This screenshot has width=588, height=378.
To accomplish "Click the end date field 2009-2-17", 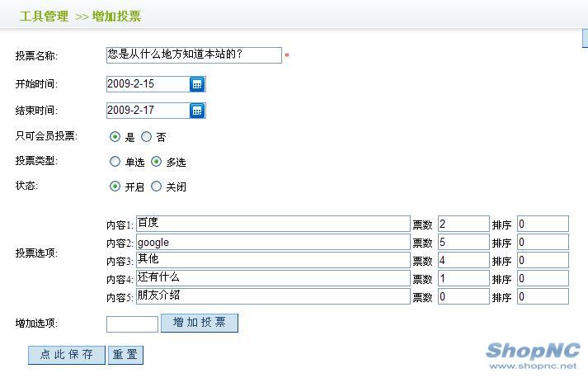I will click(148, 111).
